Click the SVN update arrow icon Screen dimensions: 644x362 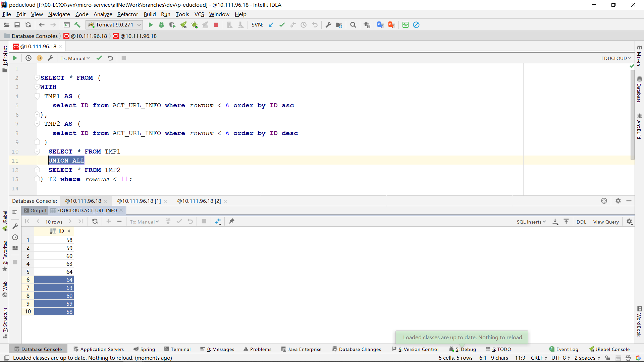tap(271, 25)
